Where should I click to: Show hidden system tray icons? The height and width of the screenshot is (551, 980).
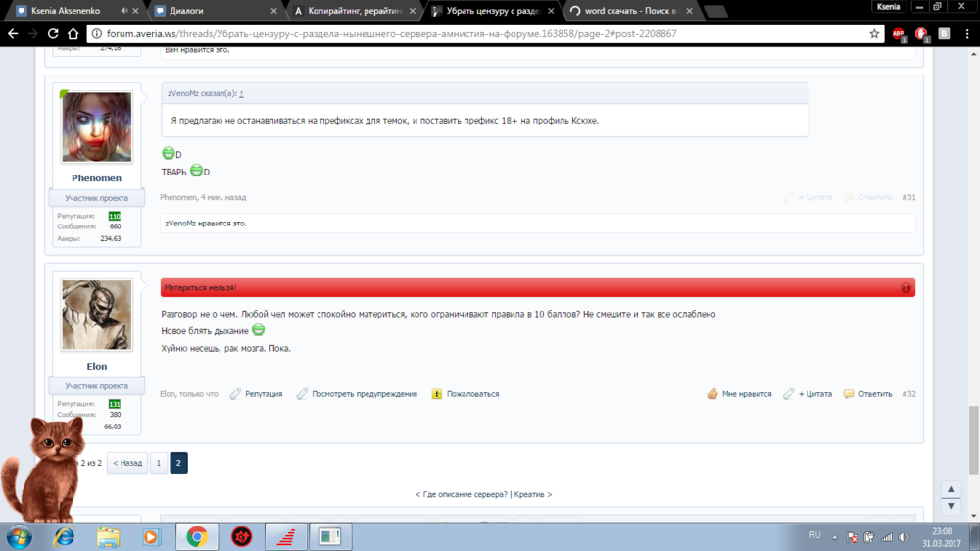pos(834,536)
